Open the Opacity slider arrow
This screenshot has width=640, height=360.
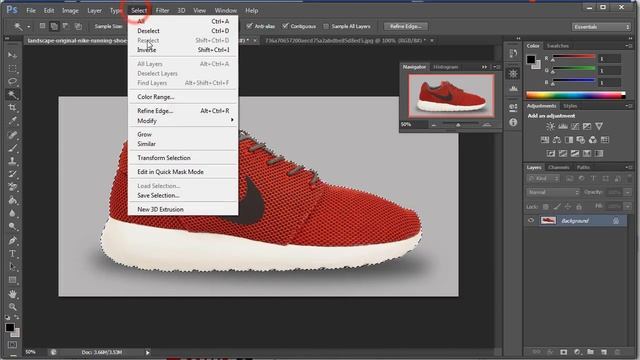pyautogui.click(x=628, y=192)
